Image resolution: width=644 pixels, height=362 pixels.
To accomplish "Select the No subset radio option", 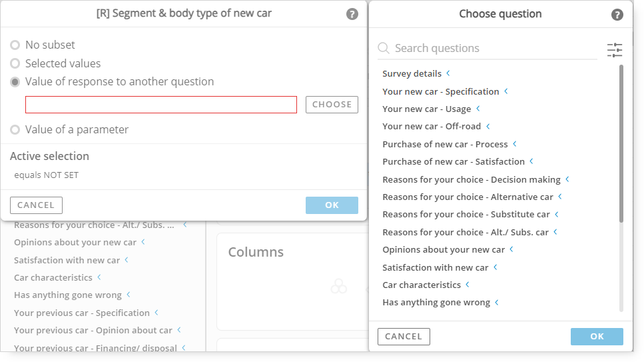I will [15, 45].
